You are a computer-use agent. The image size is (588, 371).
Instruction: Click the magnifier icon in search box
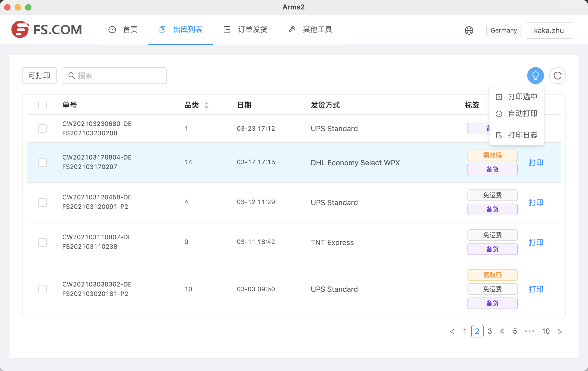tap(72, 76)
